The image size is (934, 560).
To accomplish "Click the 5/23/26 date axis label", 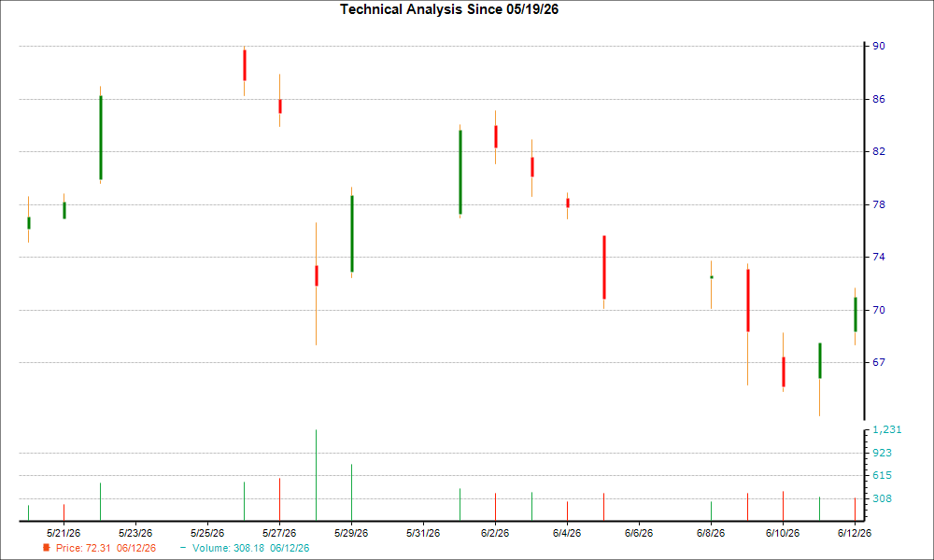I will [x=135, y=533].
